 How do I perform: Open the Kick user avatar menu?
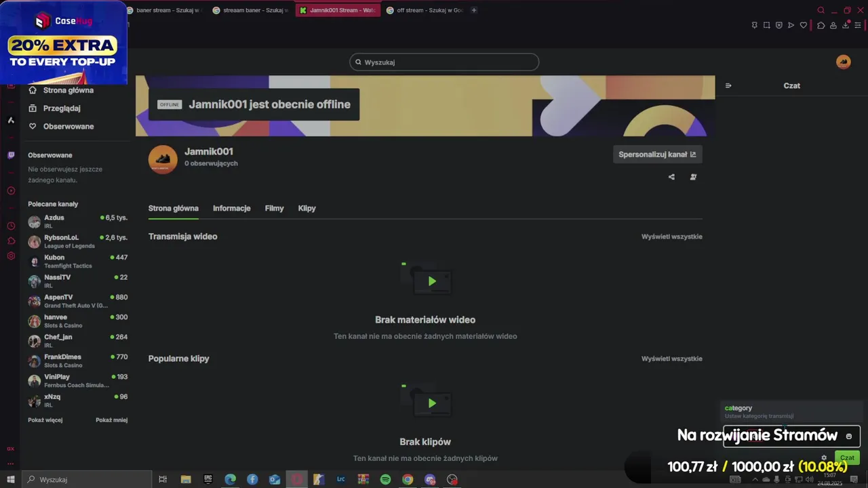coord(844,62)
